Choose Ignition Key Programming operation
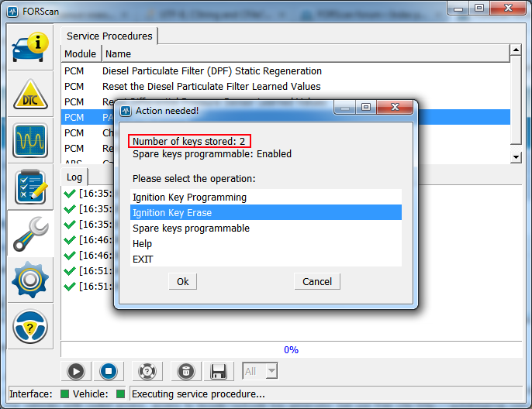This screenshot has width=532, height=409. click(x=189, y=197)
